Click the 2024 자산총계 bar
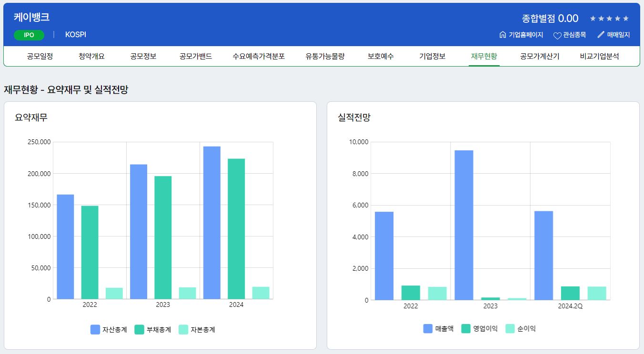The image size is (644, 354). [212, 223]
